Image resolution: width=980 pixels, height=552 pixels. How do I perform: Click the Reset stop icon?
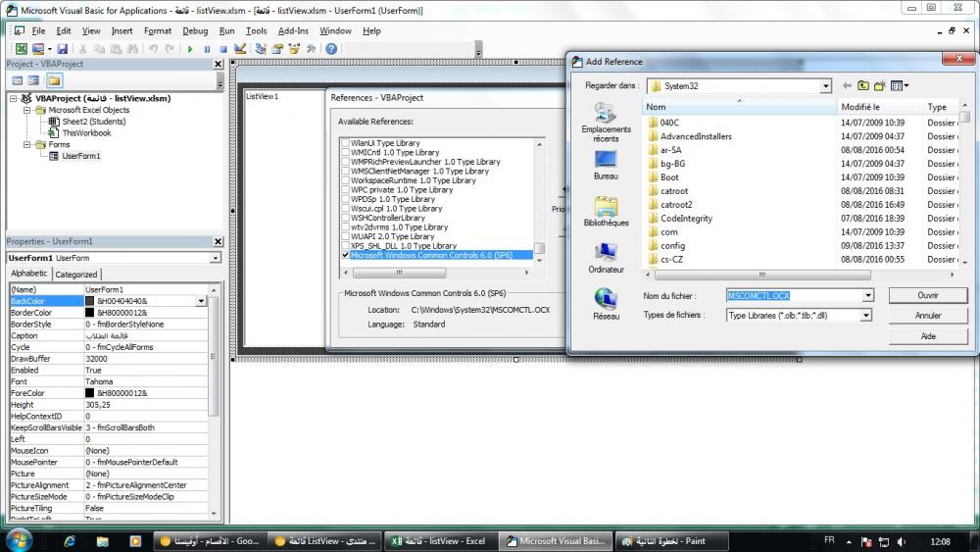pos(223,49)
